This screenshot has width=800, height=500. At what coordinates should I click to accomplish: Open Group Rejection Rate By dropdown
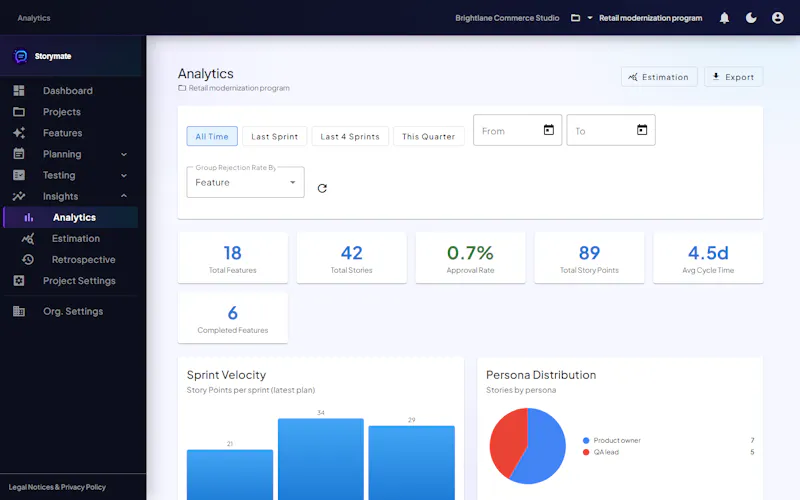(x=245, y=182)
